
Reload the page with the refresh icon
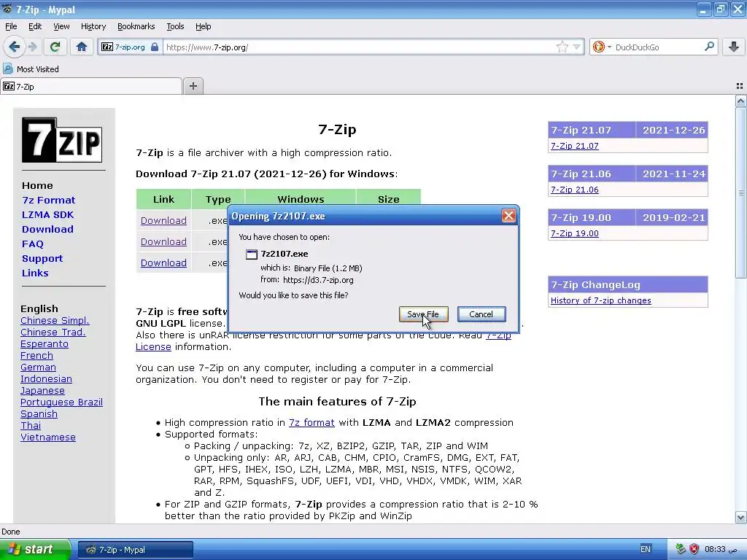coord(55,47)
